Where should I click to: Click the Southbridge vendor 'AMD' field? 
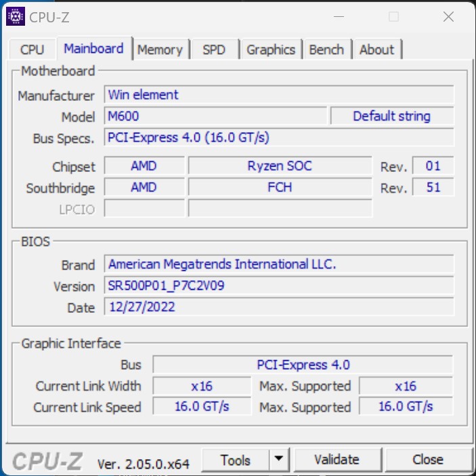click(144, 187)
